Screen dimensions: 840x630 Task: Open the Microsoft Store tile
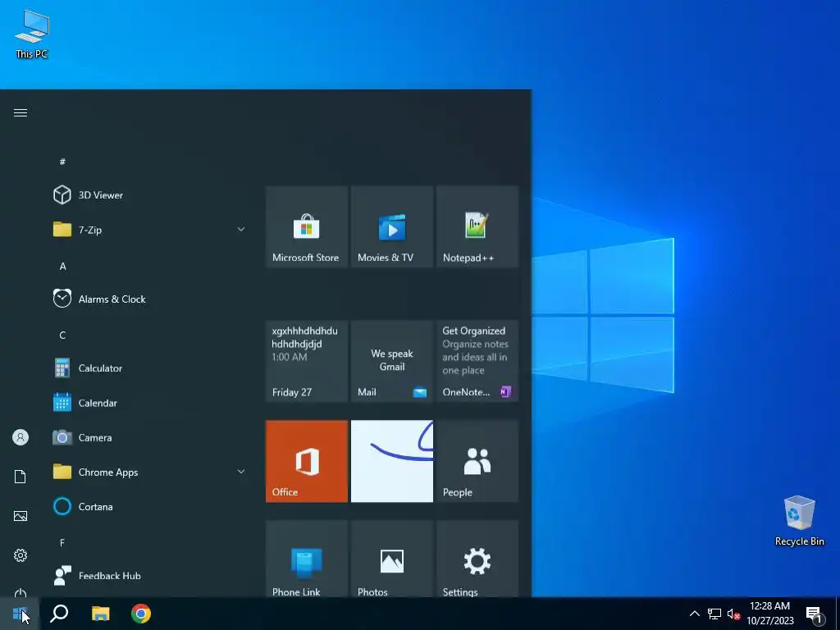tap(307, 226)
